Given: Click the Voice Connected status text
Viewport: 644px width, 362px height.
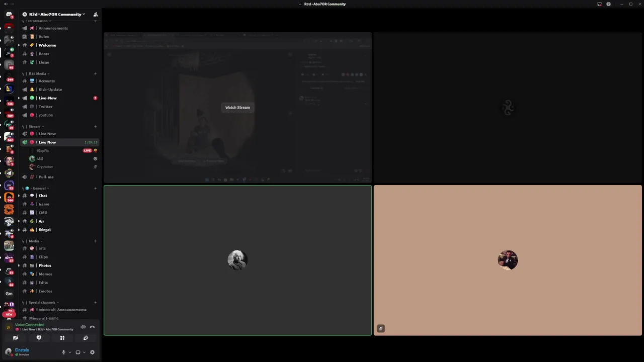Looking at the screenshot, I should [30, 325].
